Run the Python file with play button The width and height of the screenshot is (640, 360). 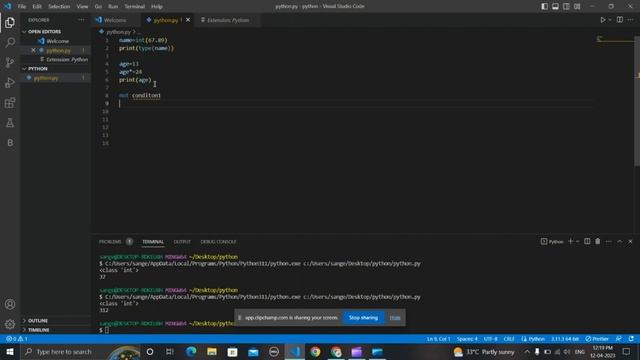(x=602, y=20)
